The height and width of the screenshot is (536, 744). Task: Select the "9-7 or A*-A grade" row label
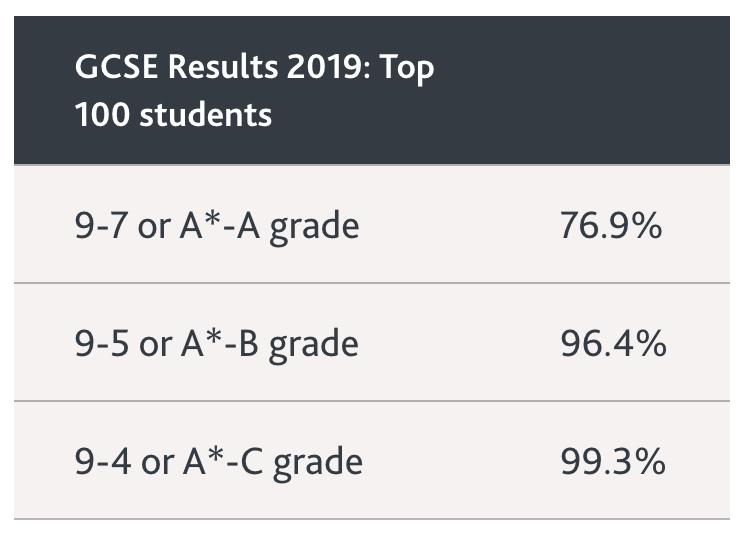[216, 226]
